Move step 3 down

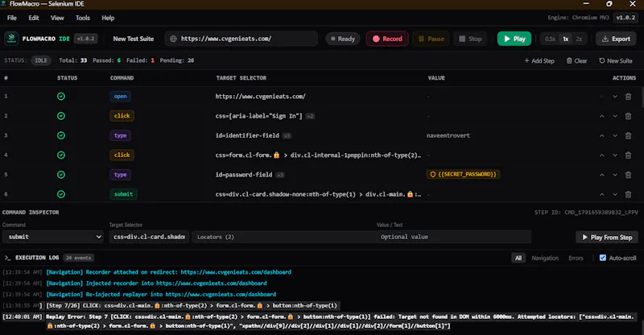[615, 135]
